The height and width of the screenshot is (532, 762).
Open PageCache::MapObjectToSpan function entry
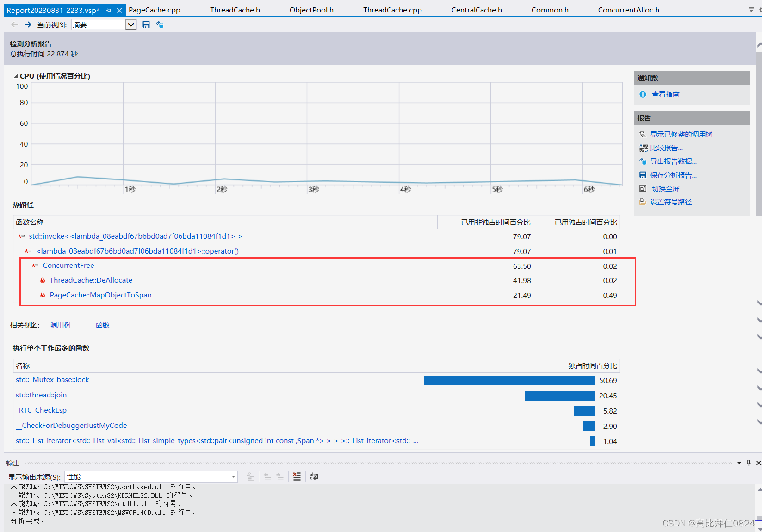click(101, 295)
